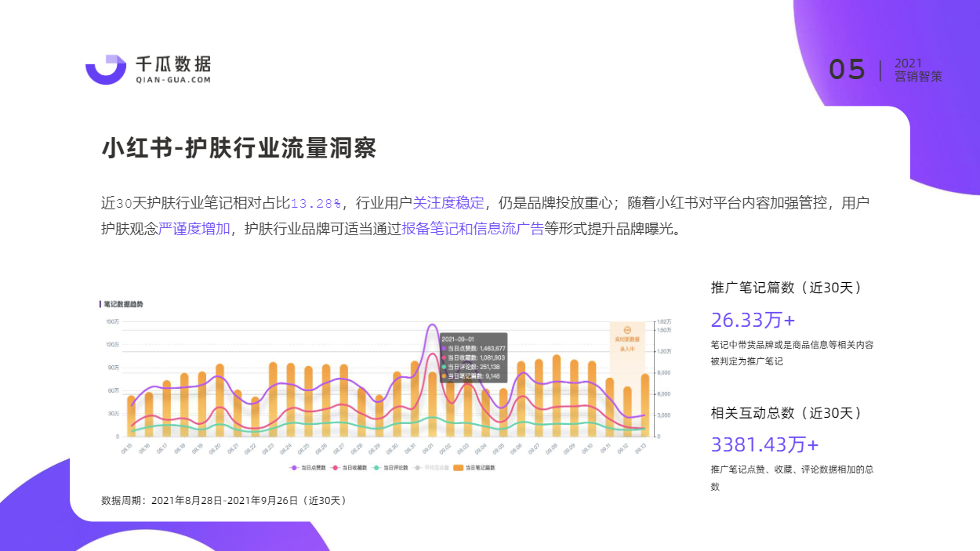Image resolution: width=980 pixels, height=551 pixels.
Task: Toggle 当日收藏数 legend series
Action: [x=347, y=468]
